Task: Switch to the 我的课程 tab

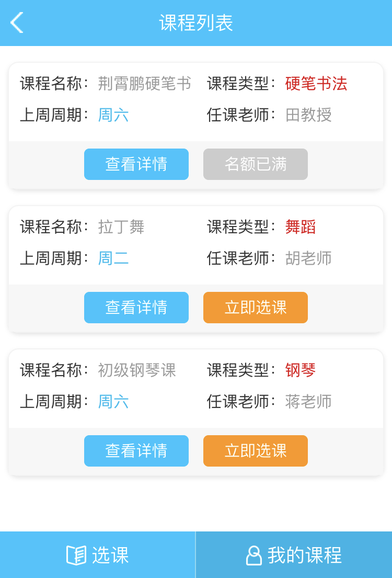Action: point(294,555)
